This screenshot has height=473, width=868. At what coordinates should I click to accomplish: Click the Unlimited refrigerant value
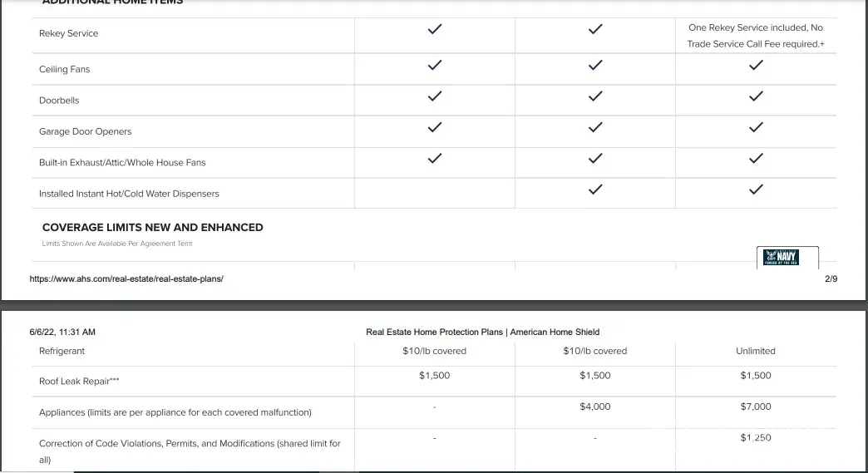[x=755, y=351]
